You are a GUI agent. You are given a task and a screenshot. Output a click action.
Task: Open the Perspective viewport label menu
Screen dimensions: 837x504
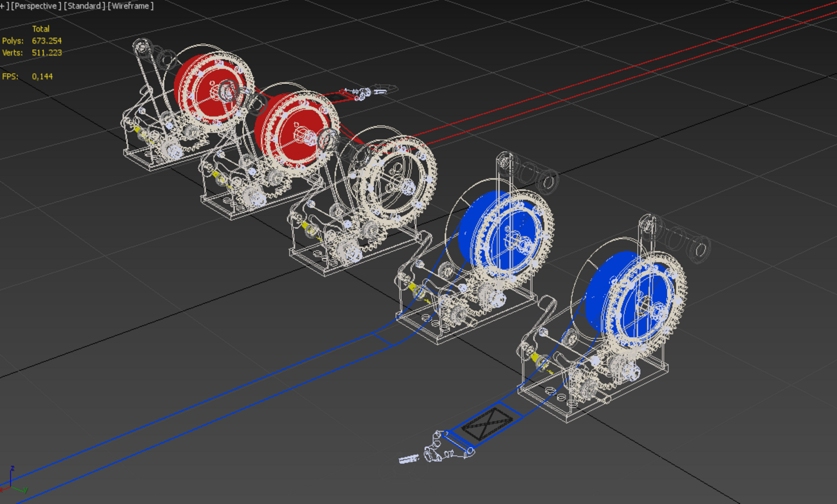(x=36, y=6)
